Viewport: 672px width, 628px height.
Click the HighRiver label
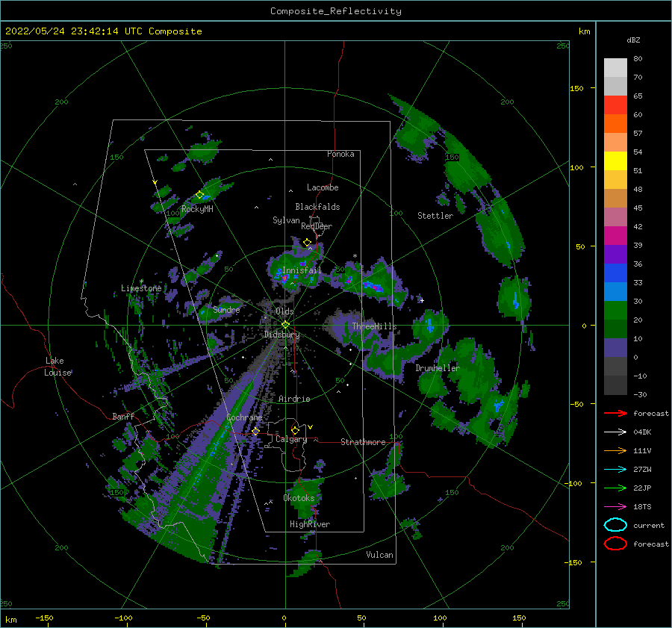(x=310, y=524)
